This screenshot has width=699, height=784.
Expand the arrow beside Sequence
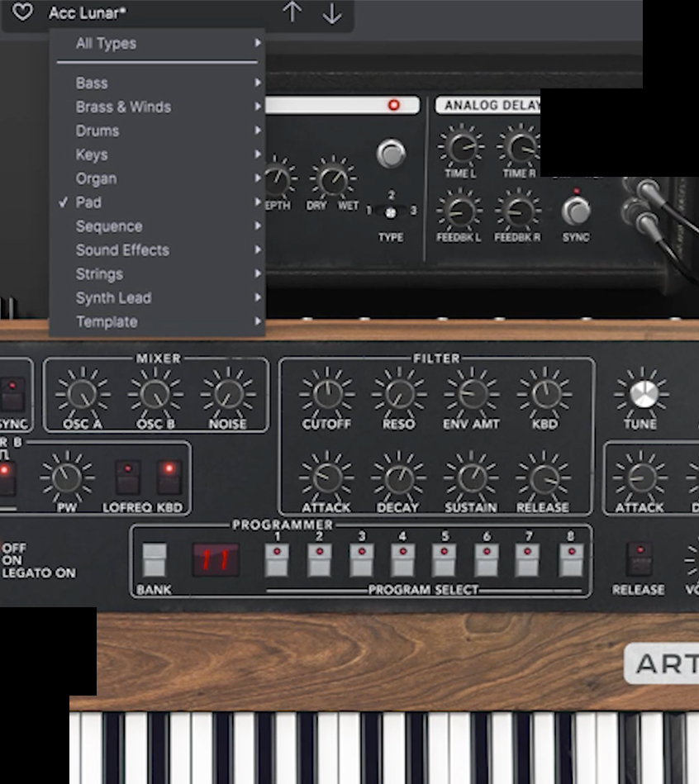coord(258,226)
